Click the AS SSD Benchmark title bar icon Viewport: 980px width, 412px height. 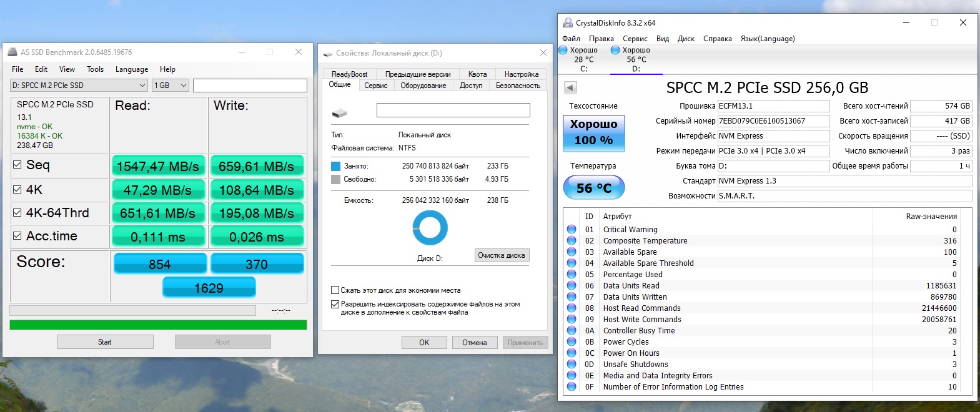pyautogui.click(x=12, y=52)
